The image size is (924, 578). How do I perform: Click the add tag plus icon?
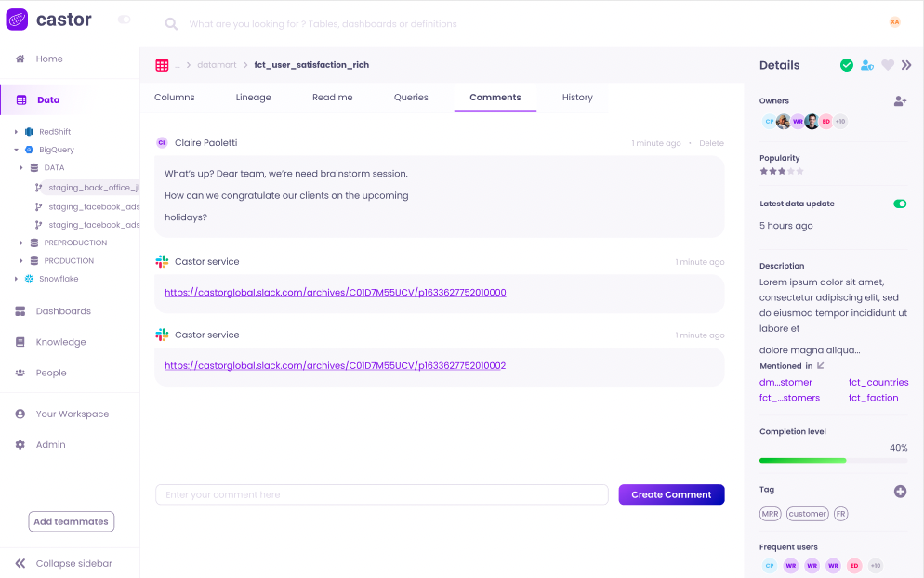click(900, 491)
